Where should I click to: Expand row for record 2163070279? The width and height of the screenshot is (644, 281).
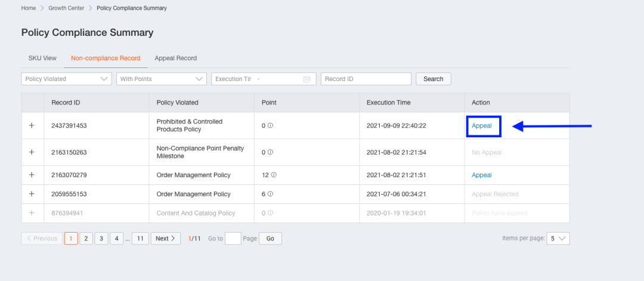coord(32,175)
